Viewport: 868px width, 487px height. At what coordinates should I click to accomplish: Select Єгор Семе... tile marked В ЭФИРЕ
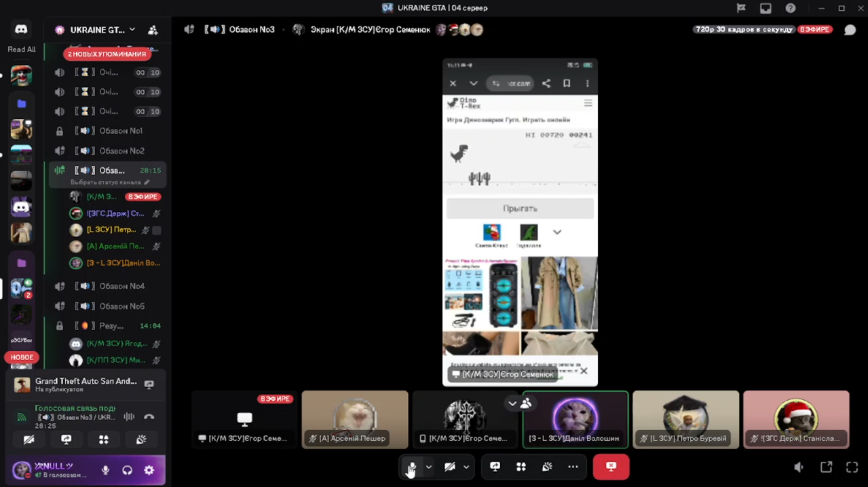coord(244,420)
